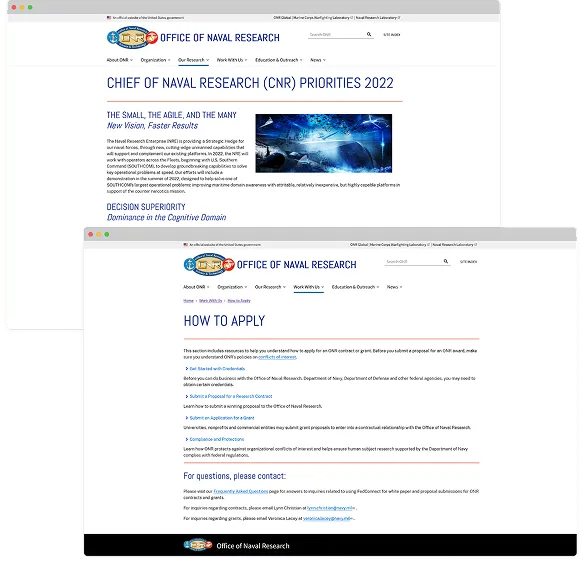Click Veronica Lacey's email address link

(x=327, y=518)
